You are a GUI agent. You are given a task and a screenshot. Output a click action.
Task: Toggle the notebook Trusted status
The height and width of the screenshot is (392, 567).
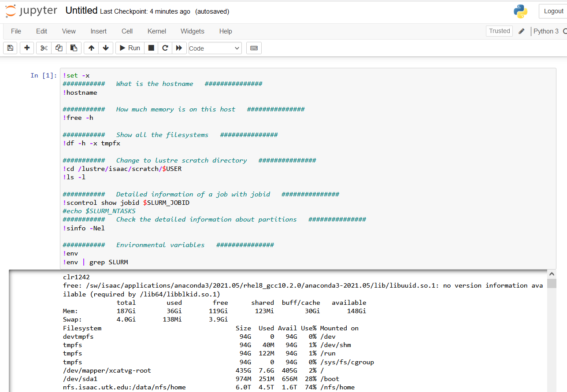pyautogui.click(x=499, y=31)
